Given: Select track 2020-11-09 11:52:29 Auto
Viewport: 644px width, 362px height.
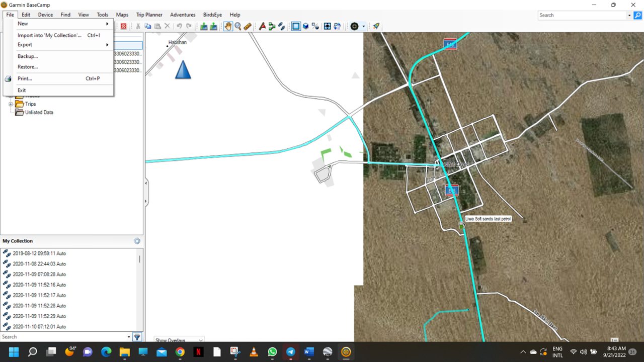Looking at the screenshot, I should (x=39, y=316).
